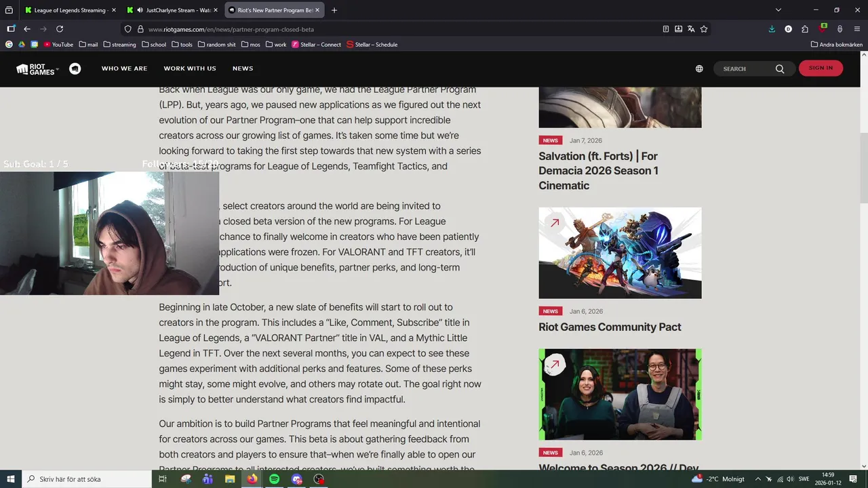The image size is (868, 488).
Task: Open the Windows Start menu
Action: point(10,479)
